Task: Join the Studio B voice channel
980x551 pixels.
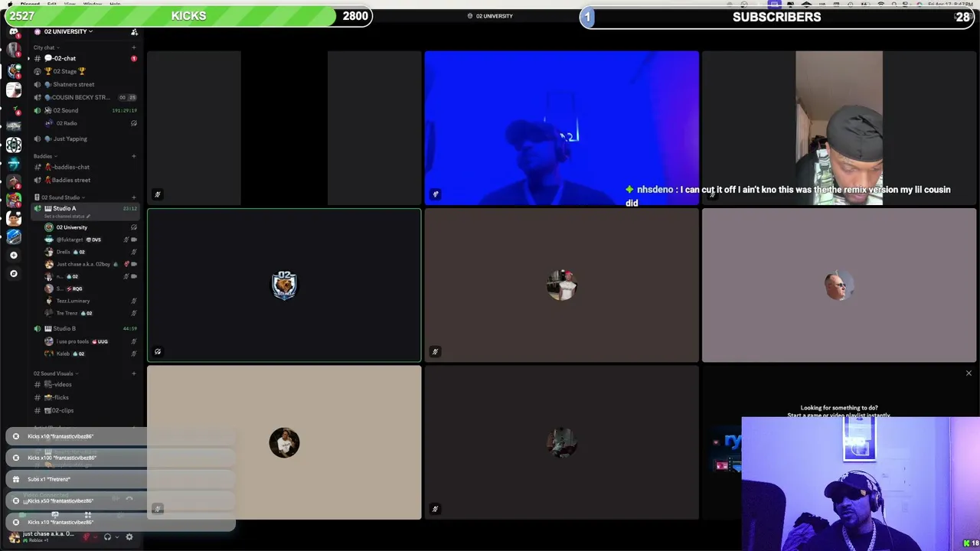Action: [x=85, y=328]
